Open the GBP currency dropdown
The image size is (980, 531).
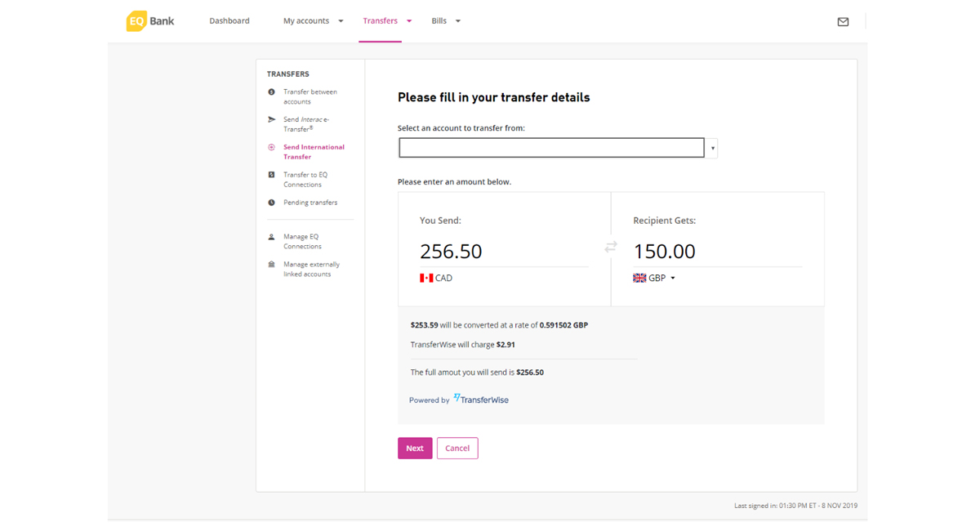[x=654, y=279]
